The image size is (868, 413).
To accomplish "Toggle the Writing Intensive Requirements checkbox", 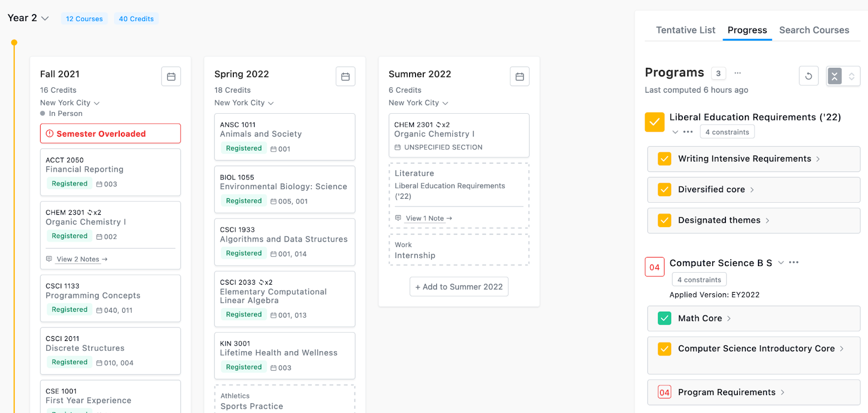I will (x=665, y=159).
